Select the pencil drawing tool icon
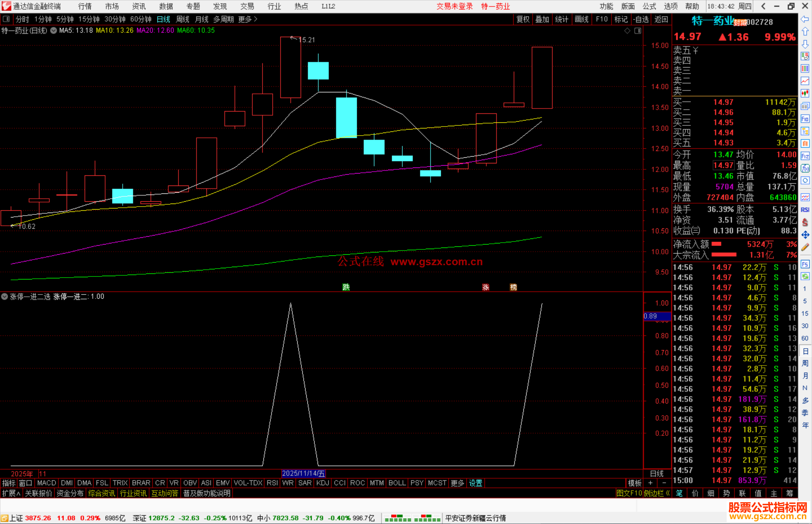 (805, 247)
